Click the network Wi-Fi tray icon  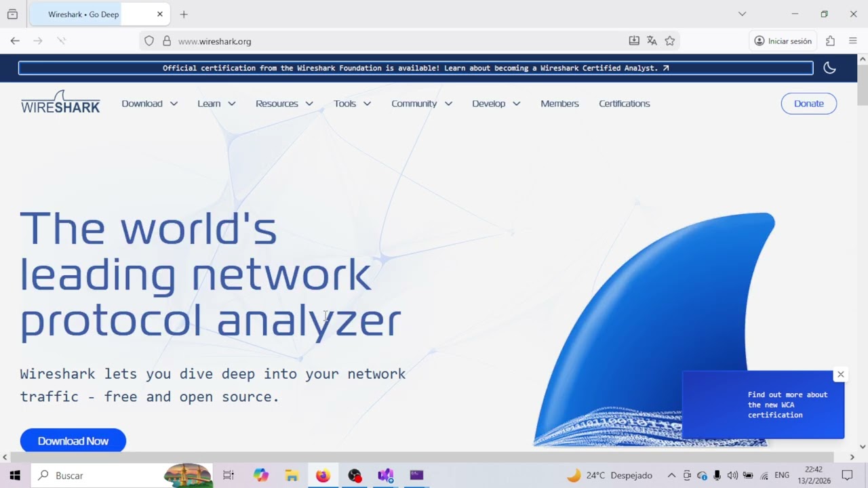pos(764,475)
